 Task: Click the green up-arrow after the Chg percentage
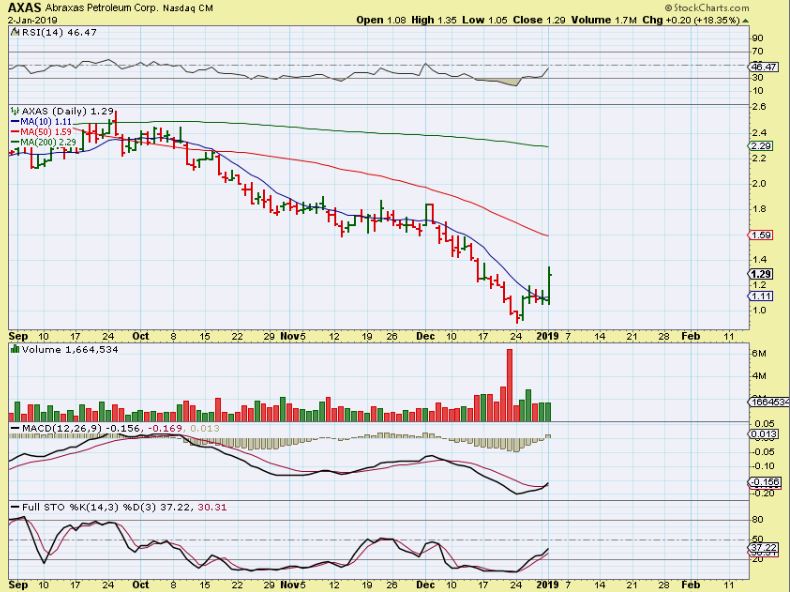746,21
